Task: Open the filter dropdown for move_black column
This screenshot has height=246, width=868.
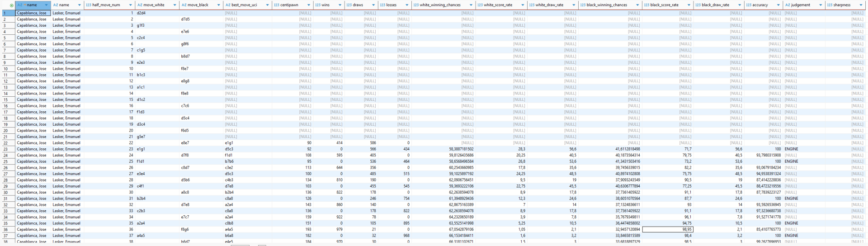Action: pos(219,5)
